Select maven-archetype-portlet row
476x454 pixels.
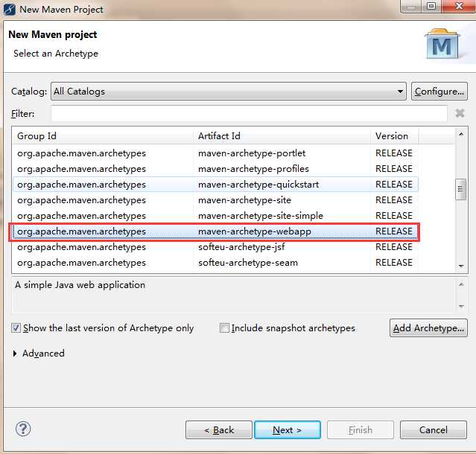tap(215, 153)
